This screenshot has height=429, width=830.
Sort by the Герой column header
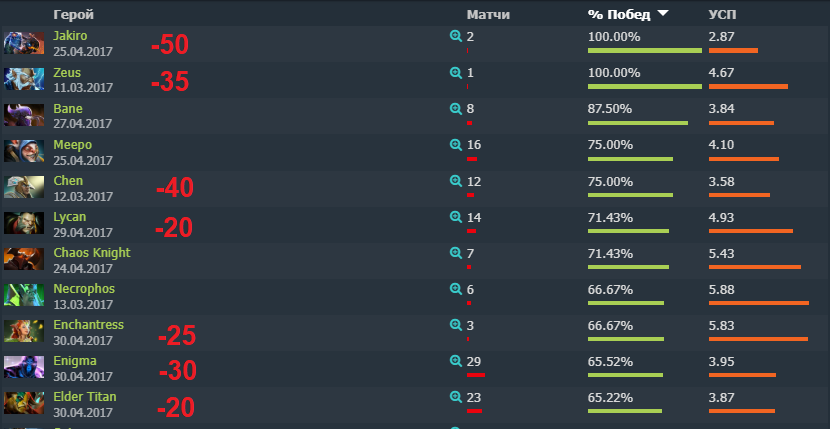click(x=75, y=15)
